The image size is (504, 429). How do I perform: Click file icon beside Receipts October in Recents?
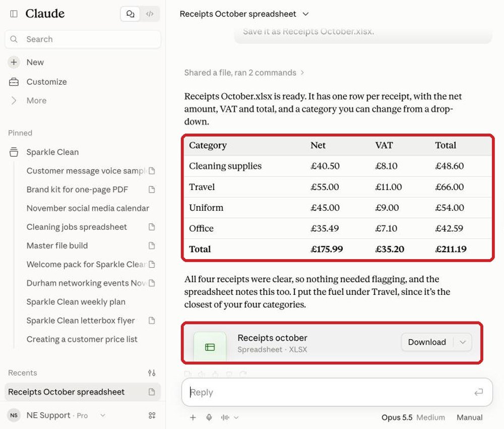coord(152,392)
